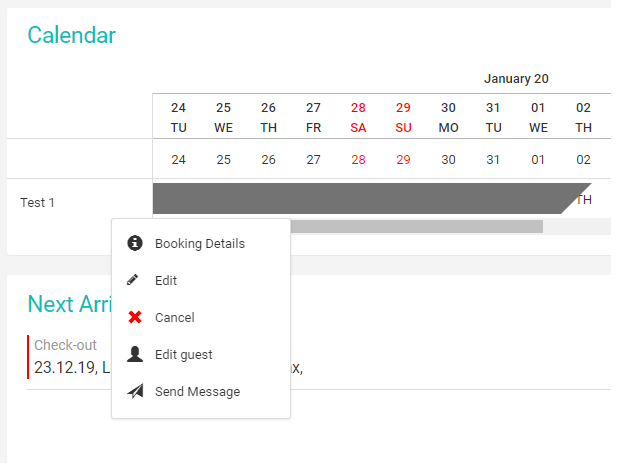The width and height of the screenshot is (638, 464).
Task: Click the Edit pencil icon
Action: (x=133, y=280)
